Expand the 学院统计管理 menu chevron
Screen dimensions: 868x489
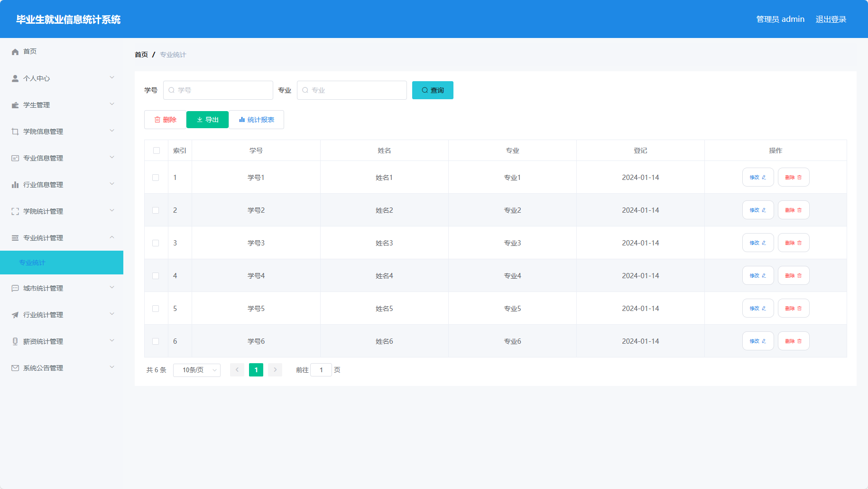click(112, 210)
